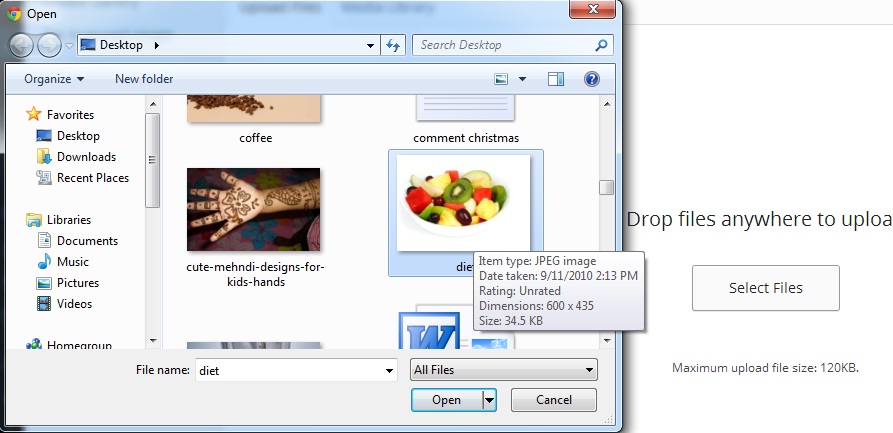Expand the Open button split arrow
893x433 pixels.
click(x=489, y=400)
